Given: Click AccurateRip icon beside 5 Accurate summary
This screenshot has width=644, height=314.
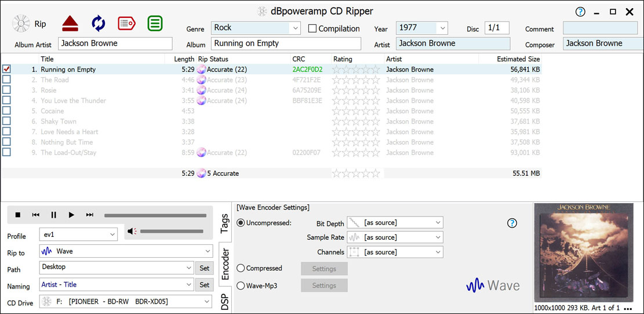Looking at the screenshot, I should coord(201,174).
